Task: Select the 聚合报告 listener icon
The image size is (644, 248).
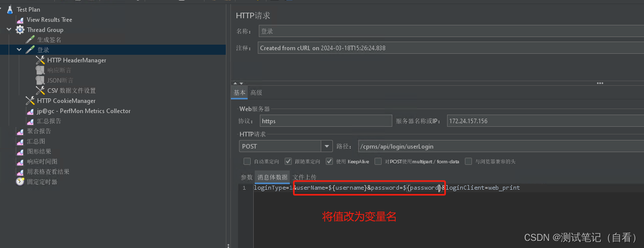Action: point(20,131)
